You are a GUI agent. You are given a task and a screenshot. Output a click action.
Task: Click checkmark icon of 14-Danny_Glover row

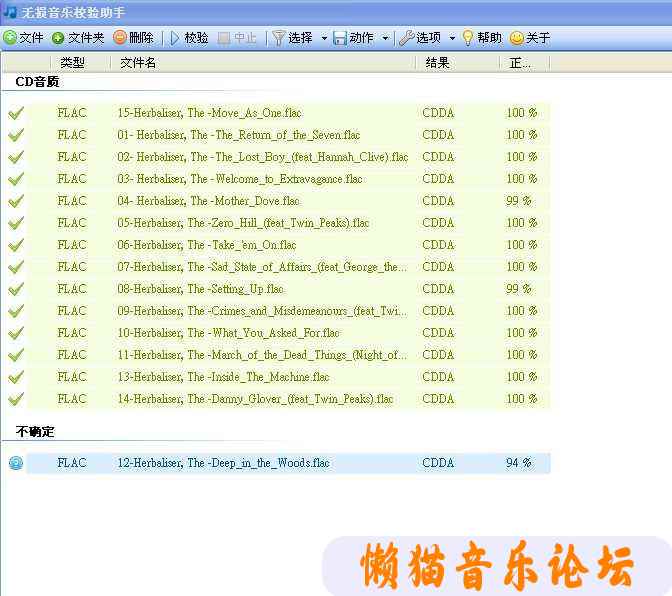pyautogui.click(x=16, y=399)
